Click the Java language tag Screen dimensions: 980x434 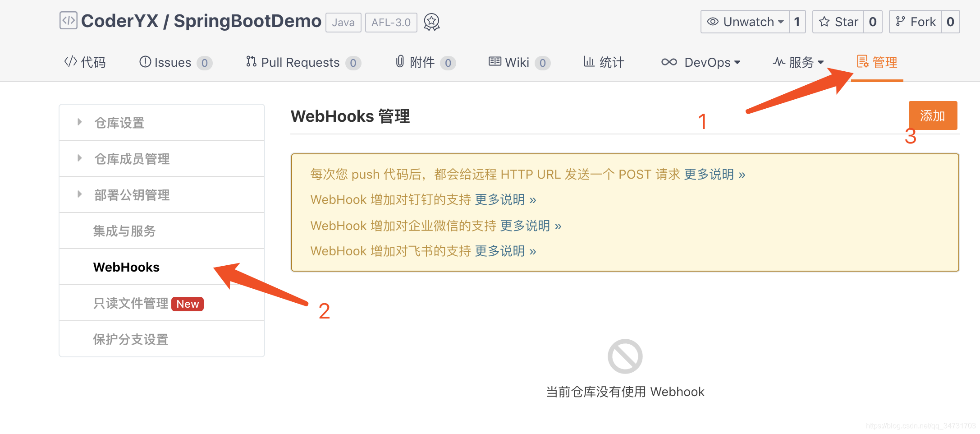(343, 23)
